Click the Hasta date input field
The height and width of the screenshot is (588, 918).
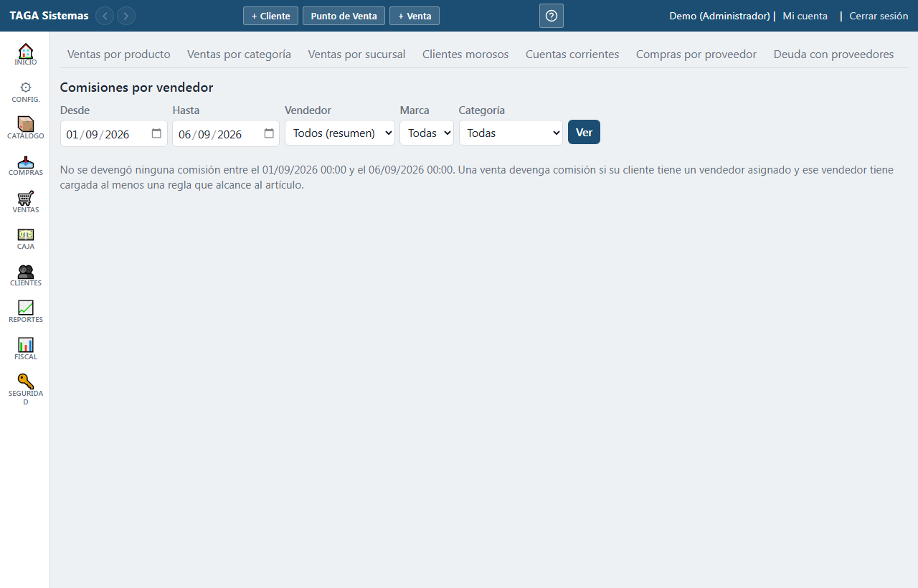[226, 133]
